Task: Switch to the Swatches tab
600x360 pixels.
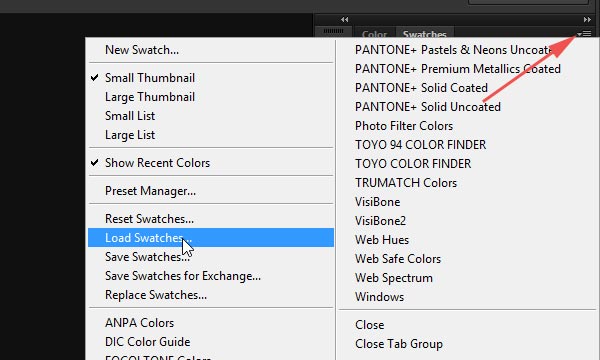Action: pos(424,34)
